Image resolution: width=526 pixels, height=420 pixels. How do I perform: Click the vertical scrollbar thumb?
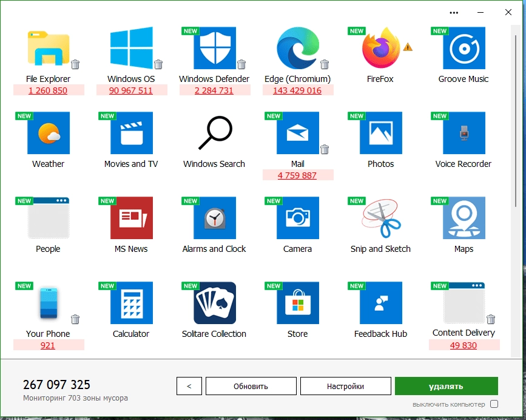click(516, 121)
